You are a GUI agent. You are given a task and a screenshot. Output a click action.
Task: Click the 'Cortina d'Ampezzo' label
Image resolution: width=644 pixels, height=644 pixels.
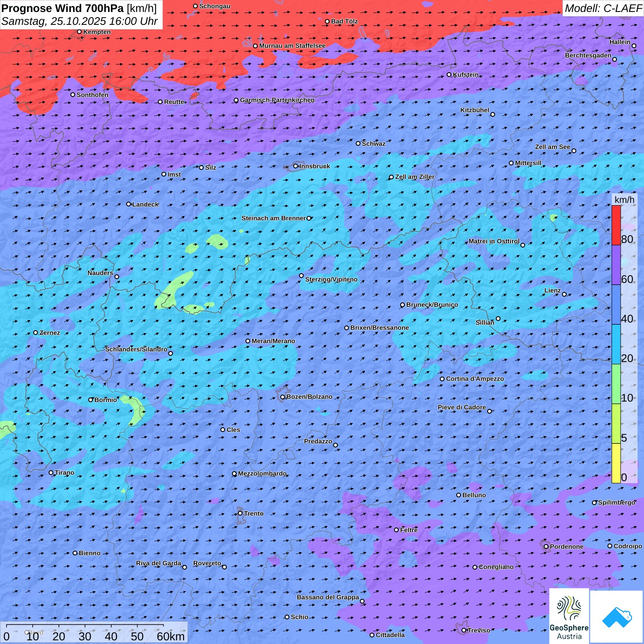point(475,379)
